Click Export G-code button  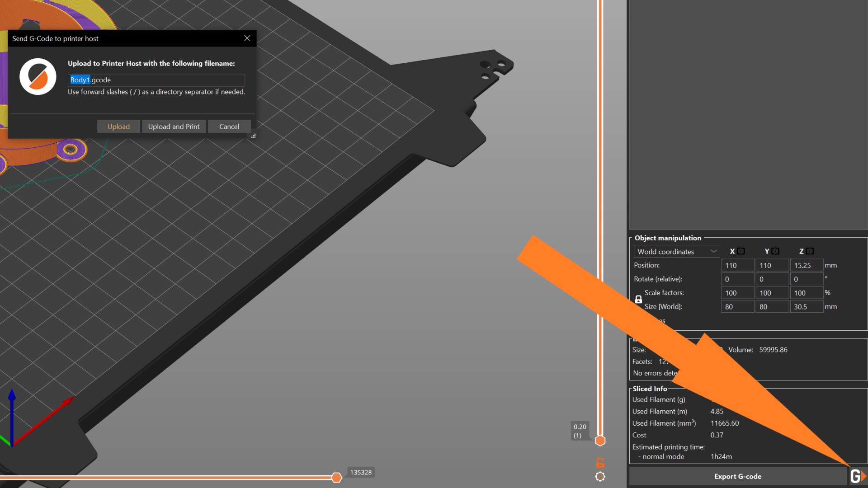[x=737, y=476]
